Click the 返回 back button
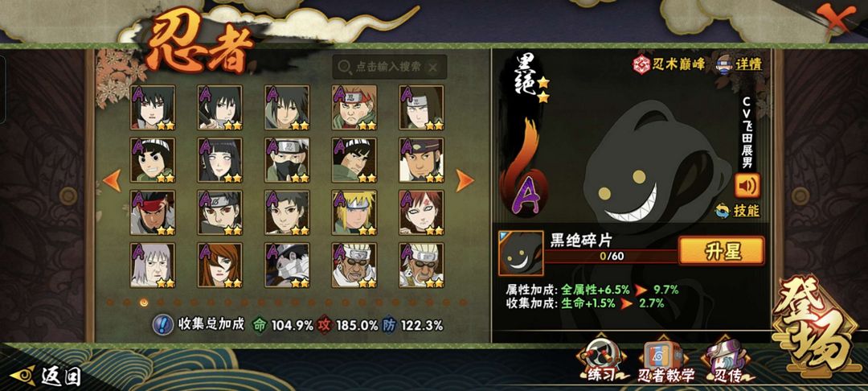868x391 pixels. tap(47, 377)
